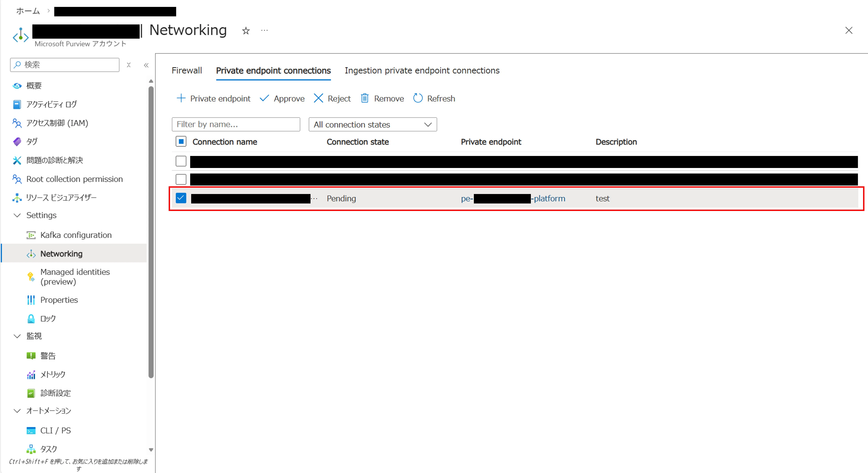Image resolution: width=868 pixels, height=473 pixels.
Task: Click the favorite star icon beside Networking
Action: tap(246, 31)
